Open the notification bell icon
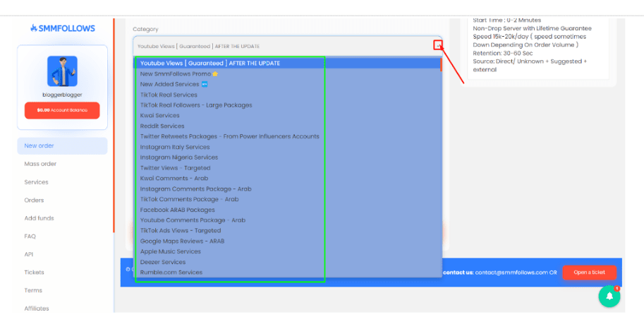This screenshot has height=322, width=644. coord(609,296)
